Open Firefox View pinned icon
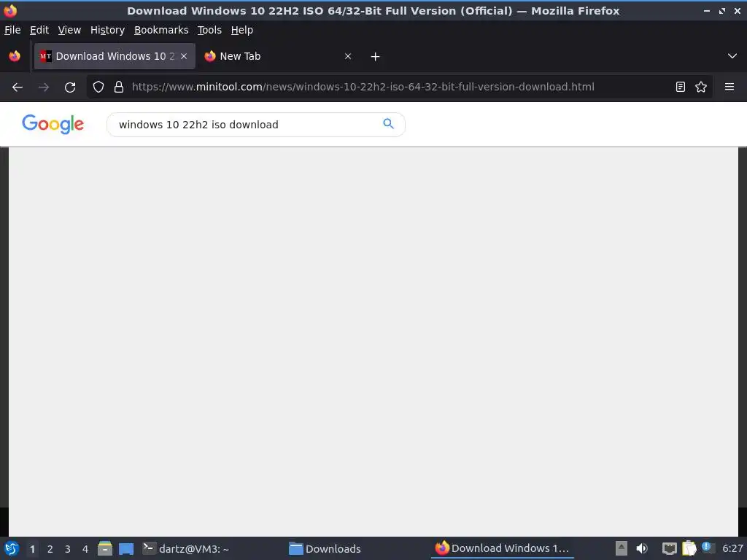Viewport: 747px width, 560px height. (x=15, y=56)
